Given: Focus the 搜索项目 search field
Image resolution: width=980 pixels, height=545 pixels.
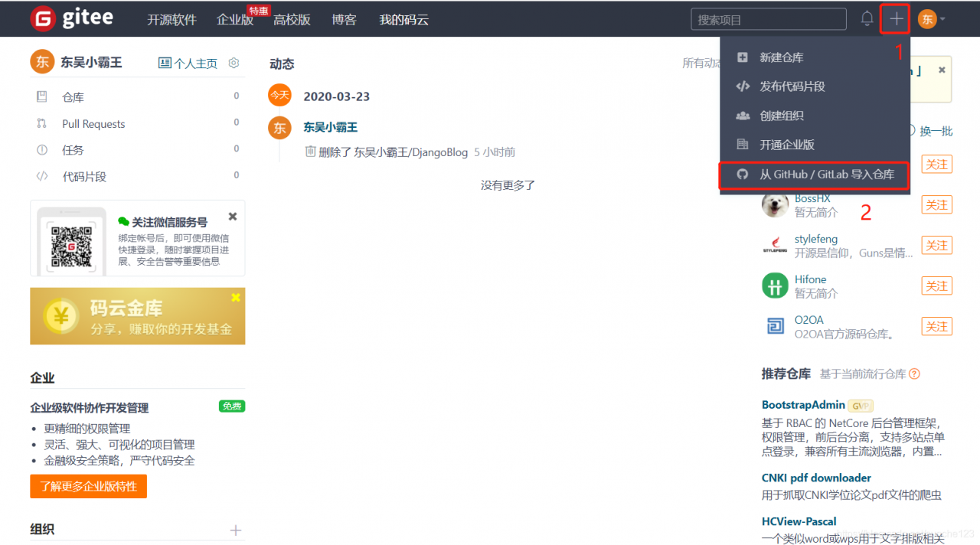Looking at the screenshot, I should [769, 19].
